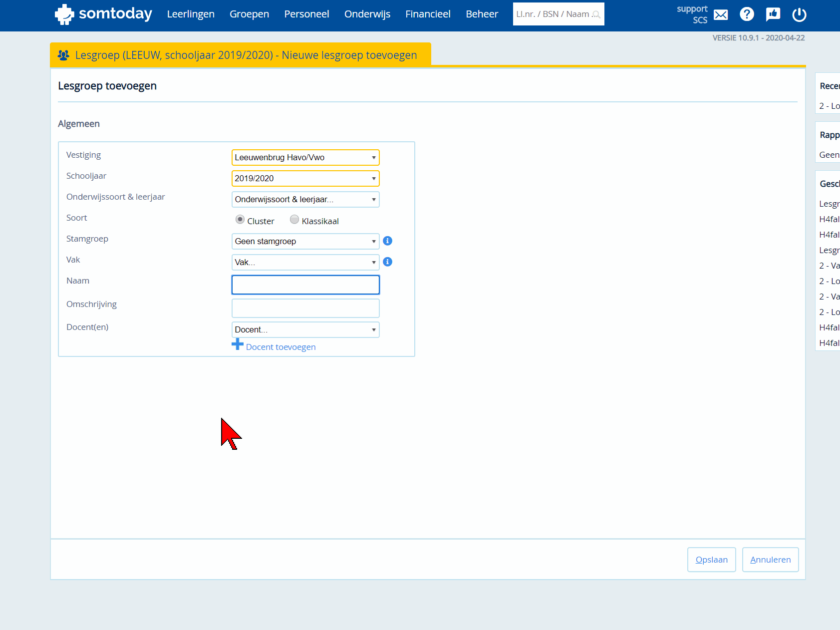Open the Financieel menu

coord(428,14)
